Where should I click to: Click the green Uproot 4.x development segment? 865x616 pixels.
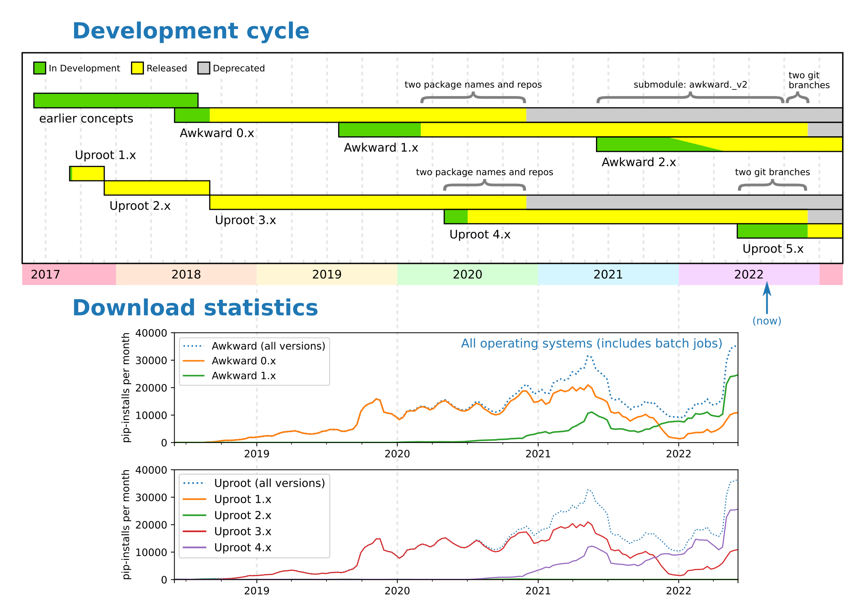[x=456, y=217]
